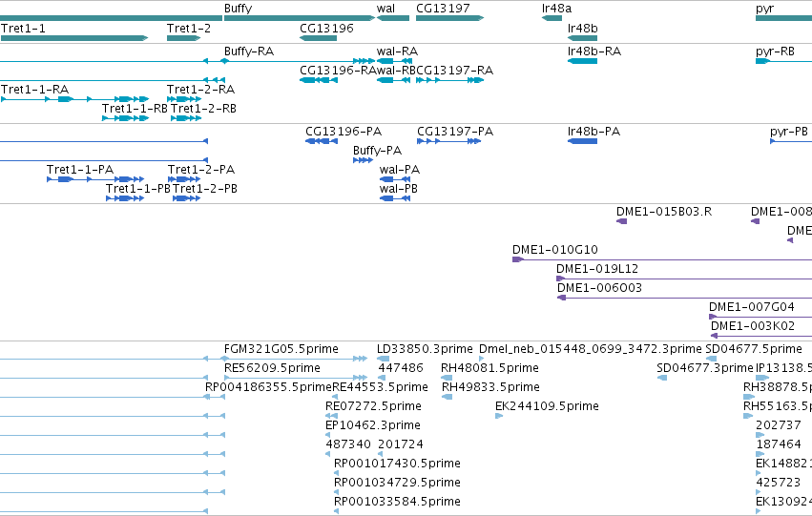The width and height of the screenshot is (812, 516).
Task: Select the CG13196 gene bar
Action: tap(318, 38)
